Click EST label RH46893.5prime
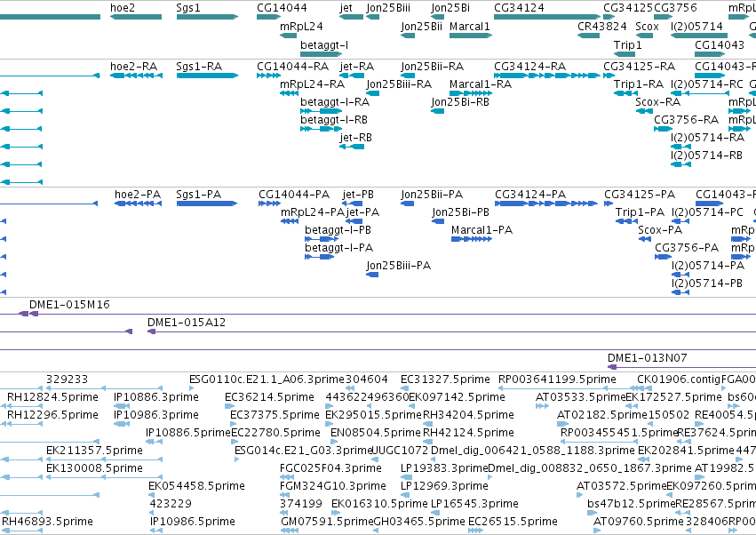The image size is (756, 535). pyautogui.click(x=47, y=522)
